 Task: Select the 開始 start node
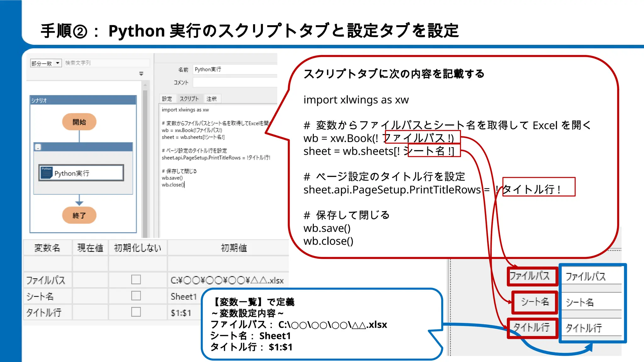click(79, 122)
